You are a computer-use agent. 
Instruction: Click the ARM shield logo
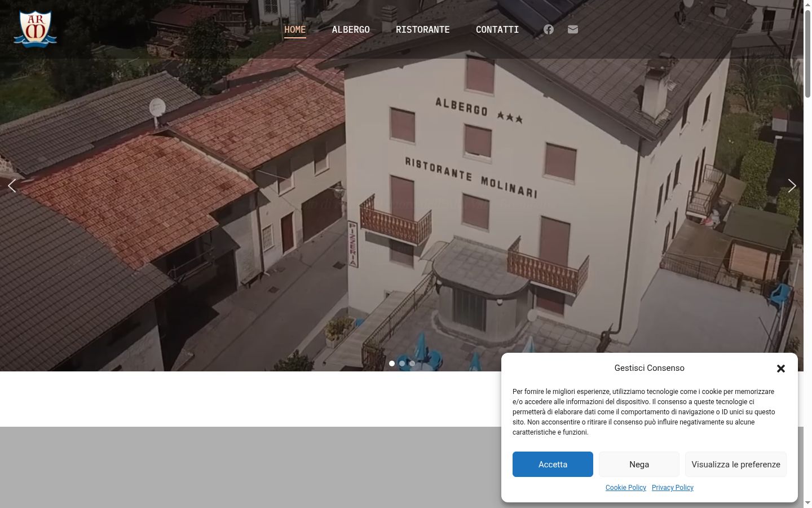click(x=35, y=29)
